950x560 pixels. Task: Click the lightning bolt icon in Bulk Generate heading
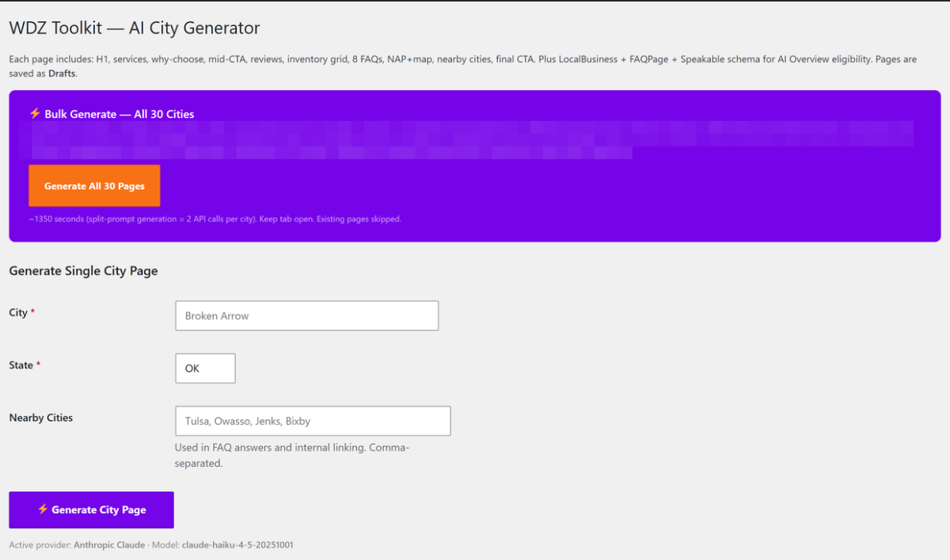(35, 114)
